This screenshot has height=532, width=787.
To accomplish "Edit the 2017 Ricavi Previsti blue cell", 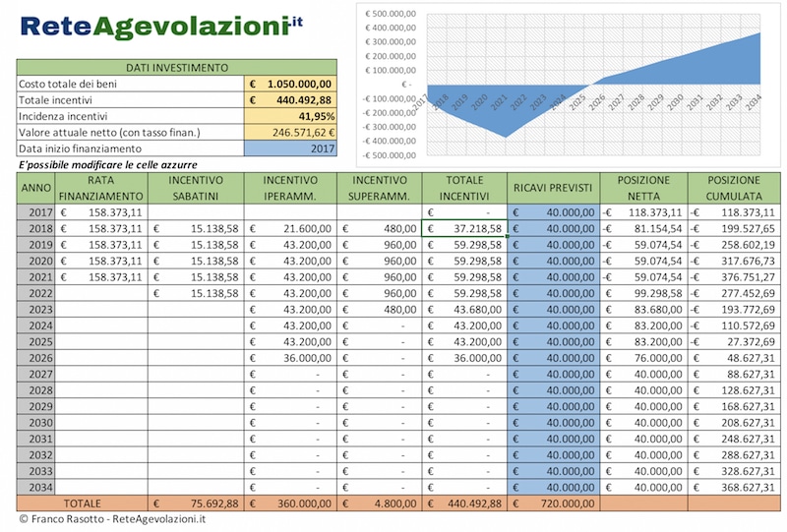I will pyautogui.click(x=553, y=211).
